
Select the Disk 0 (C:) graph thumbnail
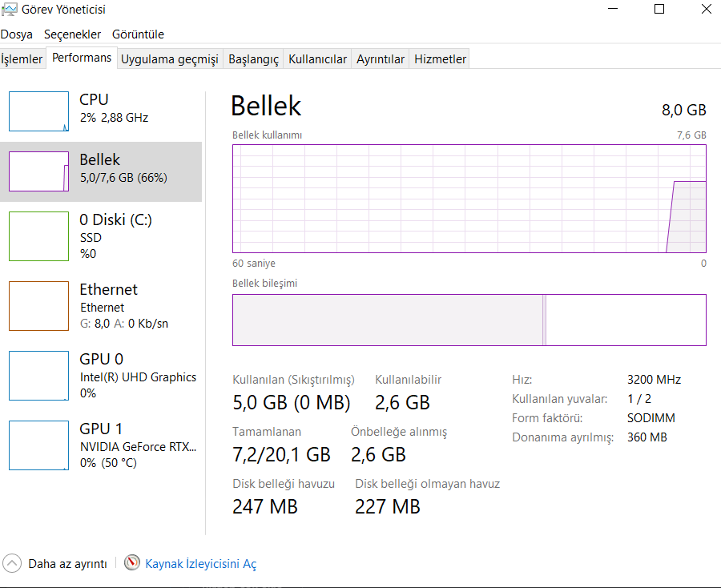(38, 236)
